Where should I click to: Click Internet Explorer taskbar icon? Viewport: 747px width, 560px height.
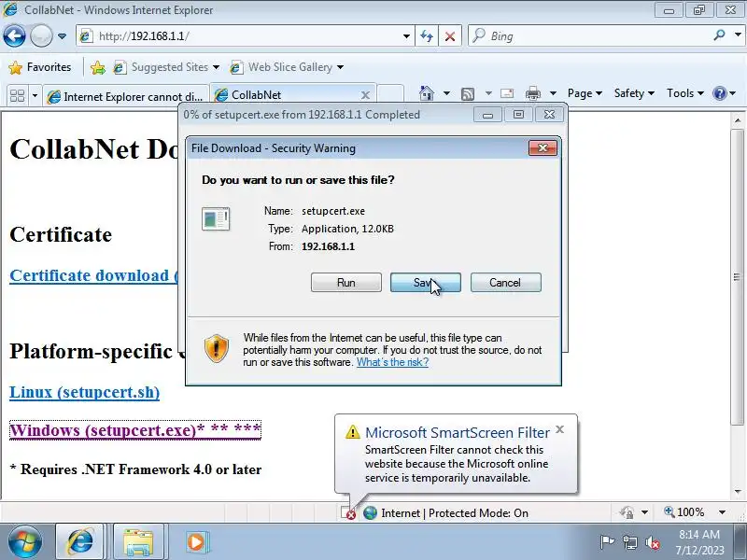pos(80,541)
